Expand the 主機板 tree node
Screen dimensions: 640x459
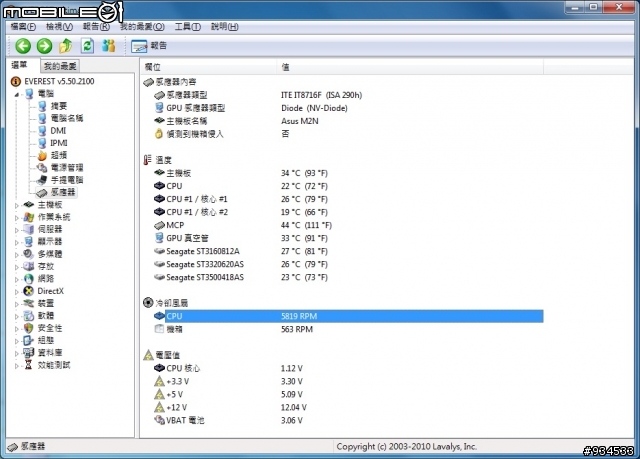pos(17,205)
